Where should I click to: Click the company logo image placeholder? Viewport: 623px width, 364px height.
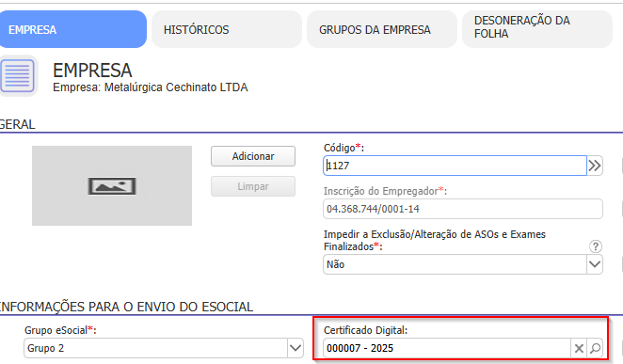pyautogui.click(x=112, y=186)
